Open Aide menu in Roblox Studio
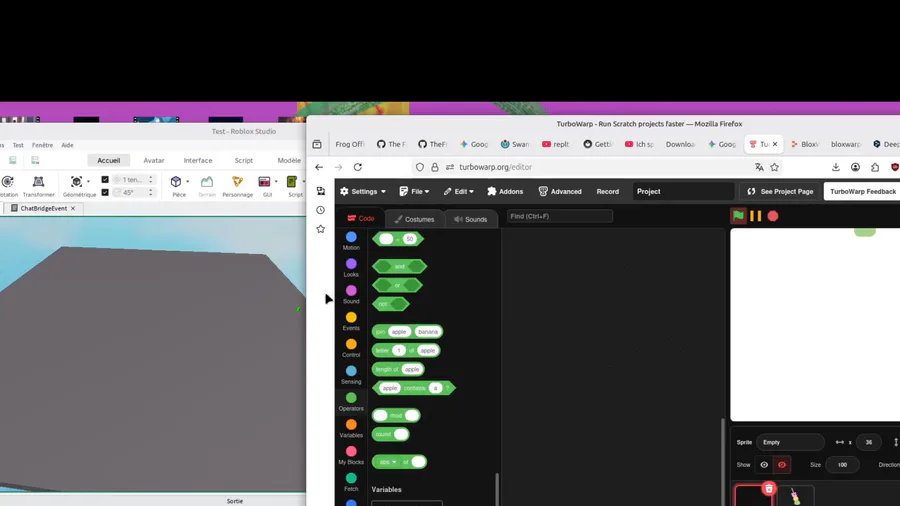 click(x=67, y=145)
